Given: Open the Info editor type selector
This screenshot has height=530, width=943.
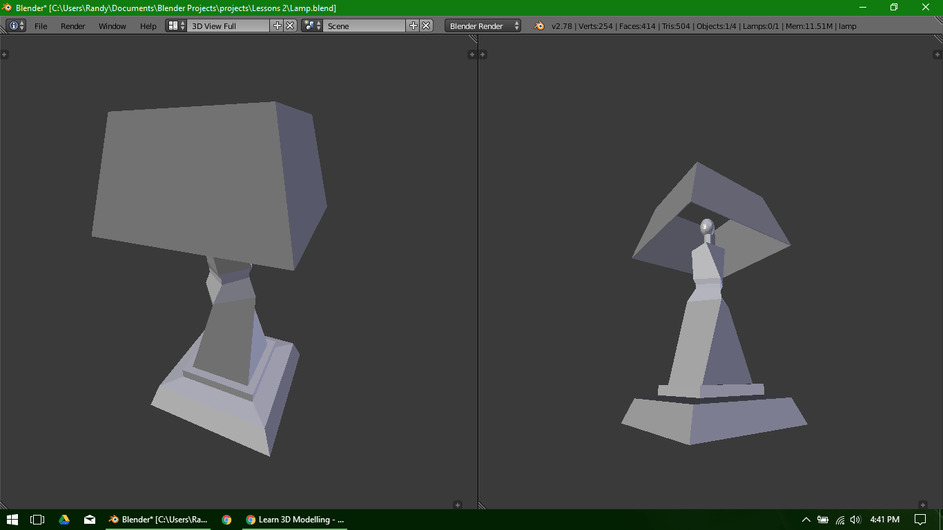Looking at the screenshot, I should (16, 26).
